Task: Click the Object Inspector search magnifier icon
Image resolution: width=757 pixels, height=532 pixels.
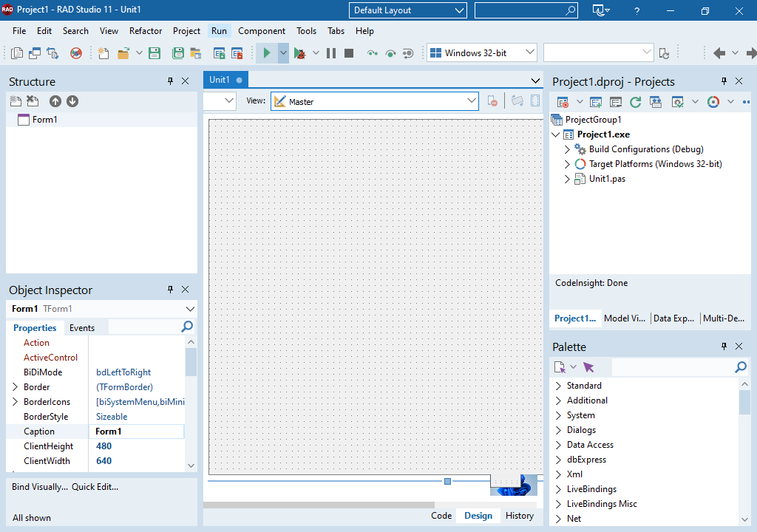Action: click(187, 327)
